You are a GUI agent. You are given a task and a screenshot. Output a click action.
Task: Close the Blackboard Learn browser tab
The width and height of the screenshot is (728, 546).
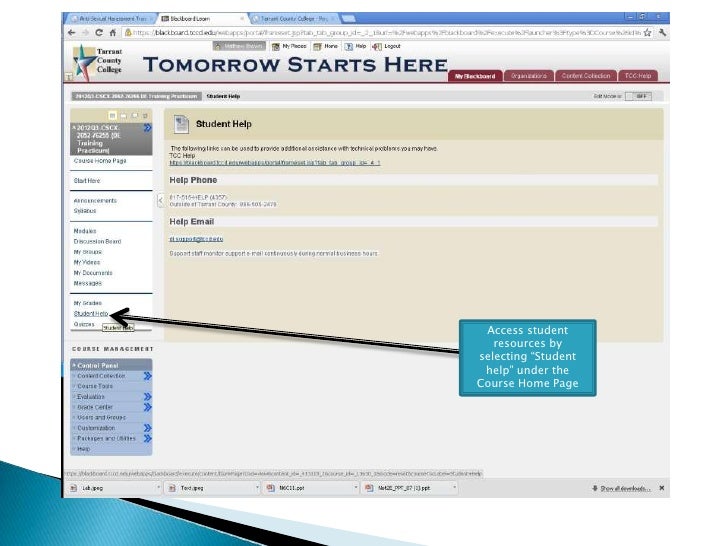click(x=242, y=19)
